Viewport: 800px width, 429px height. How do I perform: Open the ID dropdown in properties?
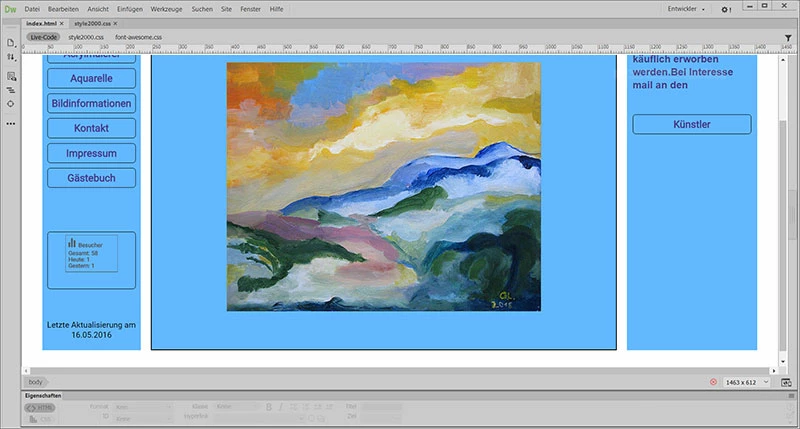tap(143, 419)
